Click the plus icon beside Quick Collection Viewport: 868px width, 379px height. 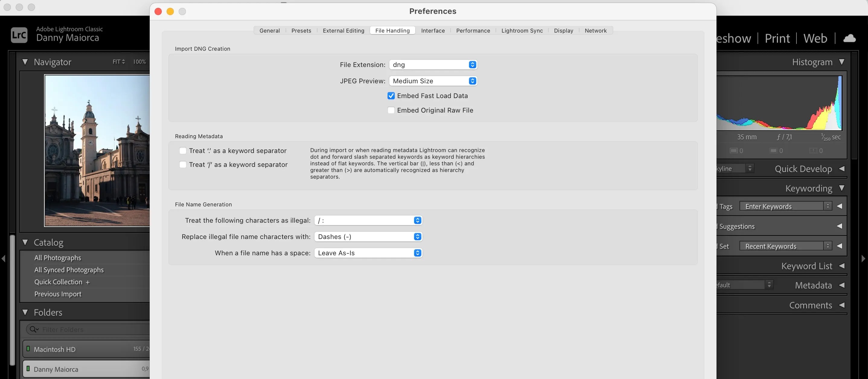pyautogui.click(x=88, y=282)
